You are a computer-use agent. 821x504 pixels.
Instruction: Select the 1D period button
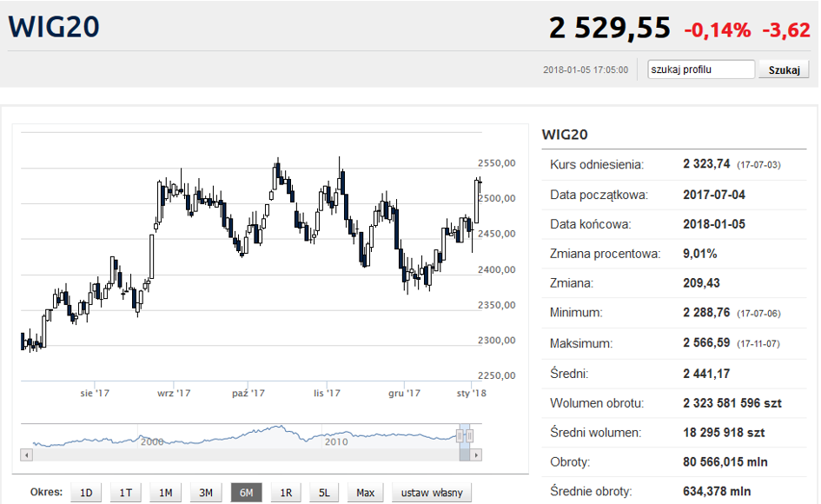(x=86, y=493)
